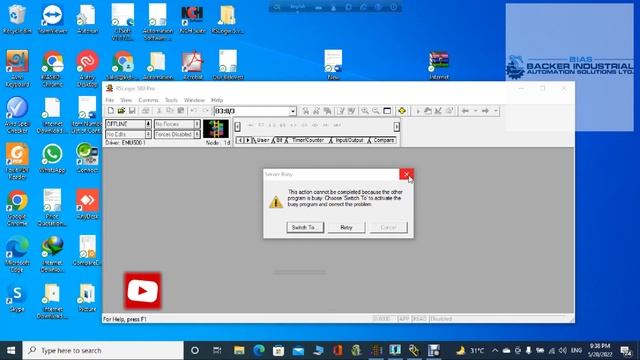Click the warning triangle icon in dialog
The image size is (640, 360).
[x=276, y=202]
